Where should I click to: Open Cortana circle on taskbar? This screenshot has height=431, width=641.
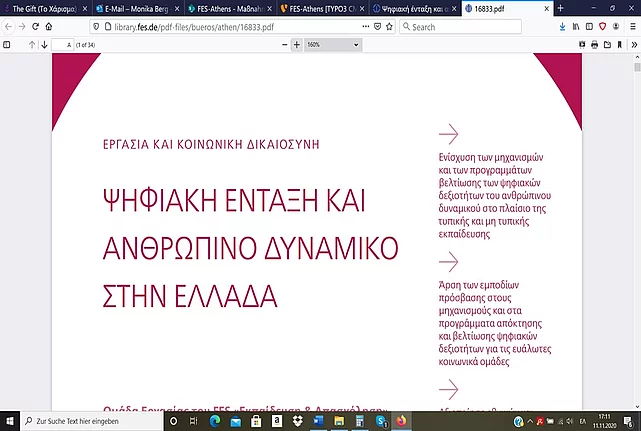pos(173,421)
